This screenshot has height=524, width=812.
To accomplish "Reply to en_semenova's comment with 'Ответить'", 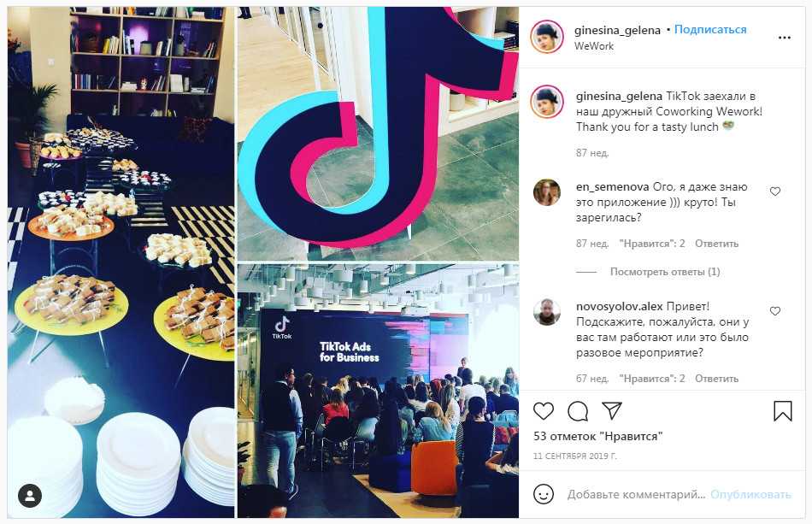I will click(x=716, y=244).
